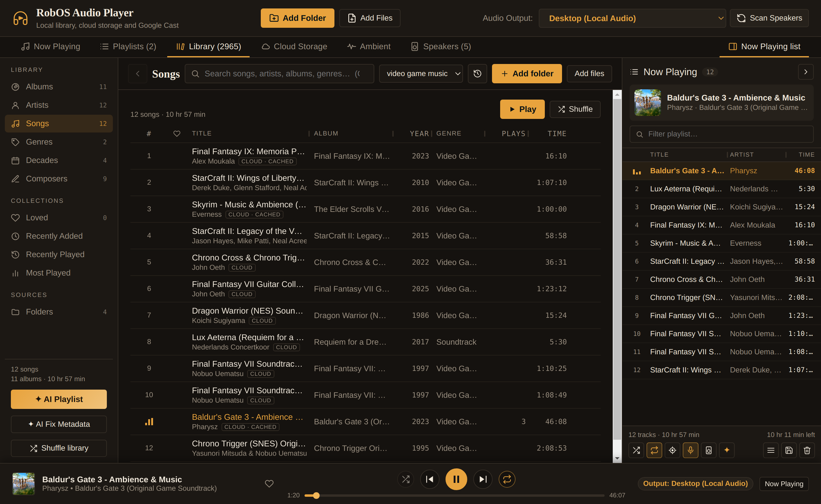Toggle the Now Playing list panel

[764, 47]
